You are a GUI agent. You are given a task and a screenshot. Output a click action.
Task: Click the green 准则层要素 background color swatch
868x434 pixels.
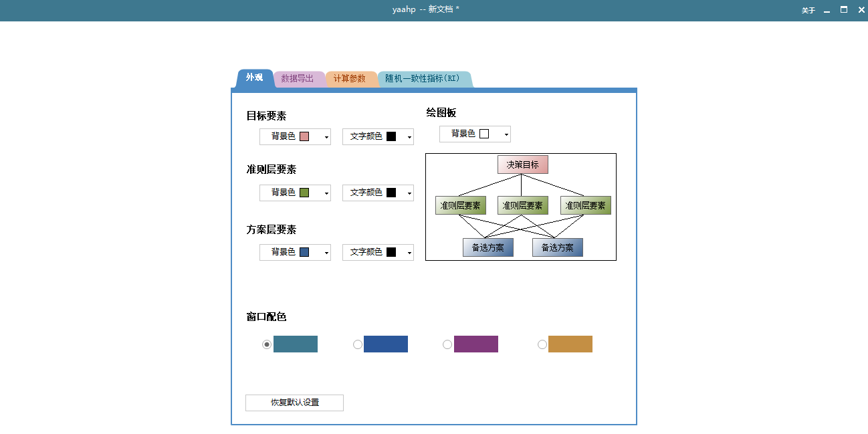tap(304, 193)
